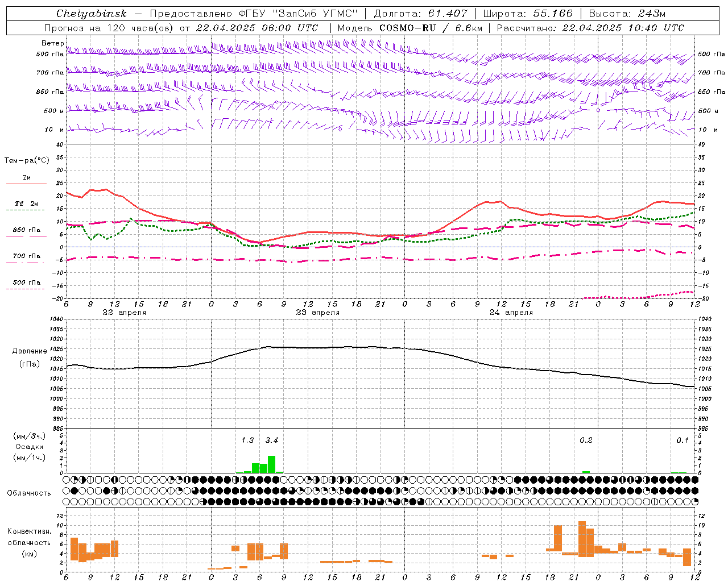Click 'Рассчитано: 22.04.2025 10:40 UTC' timestamp
The image size is (728, 582).
[590, 28]
